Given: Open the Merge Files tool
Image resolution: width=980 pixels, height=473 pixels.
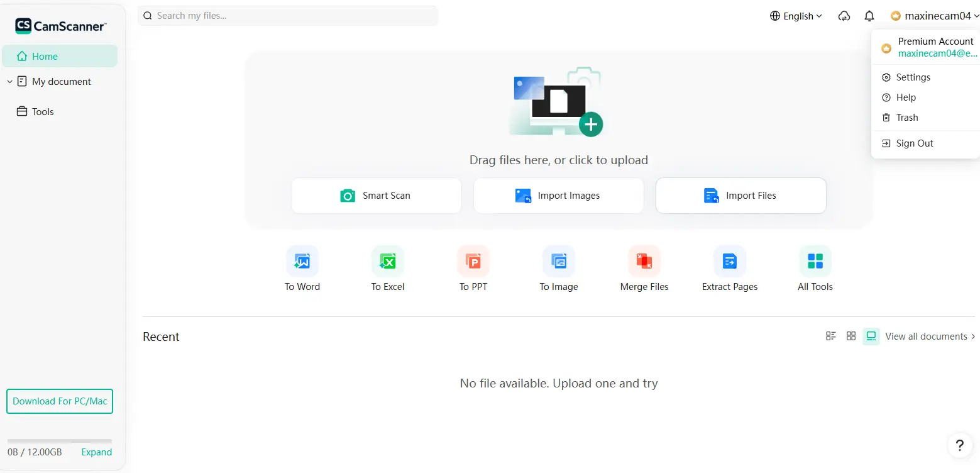Looking at the screenshot, I should [x=644, y=269].
